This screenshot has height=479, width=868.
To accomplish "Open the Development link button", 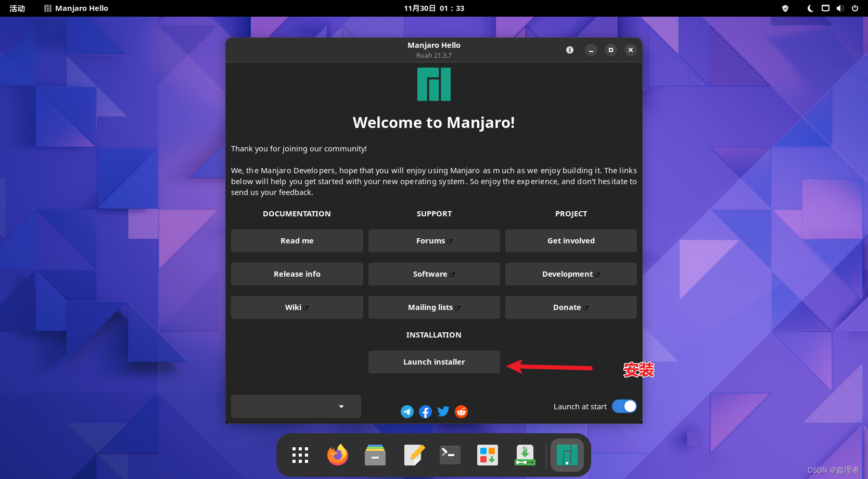I will click(571, 274).
